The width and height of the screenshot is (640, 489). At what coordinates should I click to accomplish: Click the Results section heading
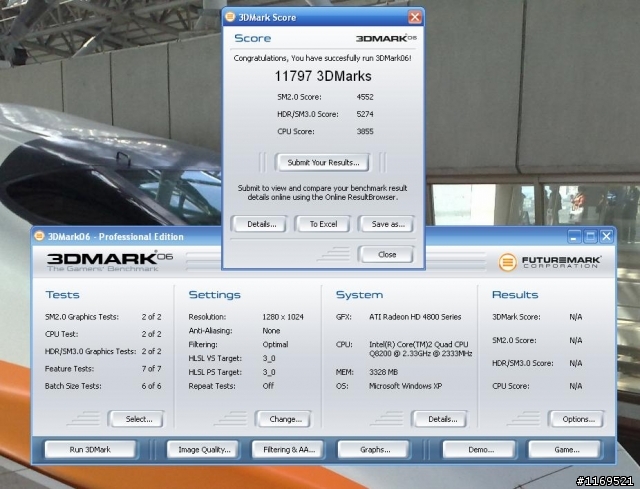[515, 295]
